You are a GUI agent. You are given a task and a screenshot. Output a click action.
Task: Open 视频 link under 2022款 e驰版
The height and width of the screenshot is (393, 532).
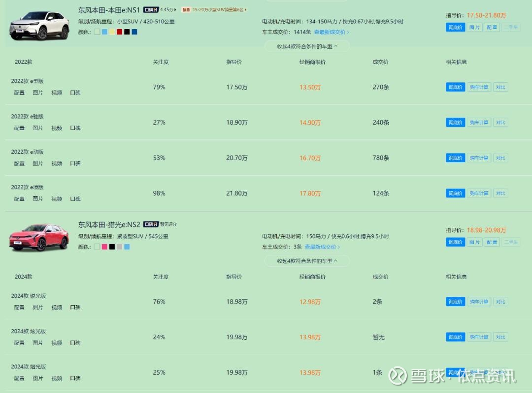56,128
